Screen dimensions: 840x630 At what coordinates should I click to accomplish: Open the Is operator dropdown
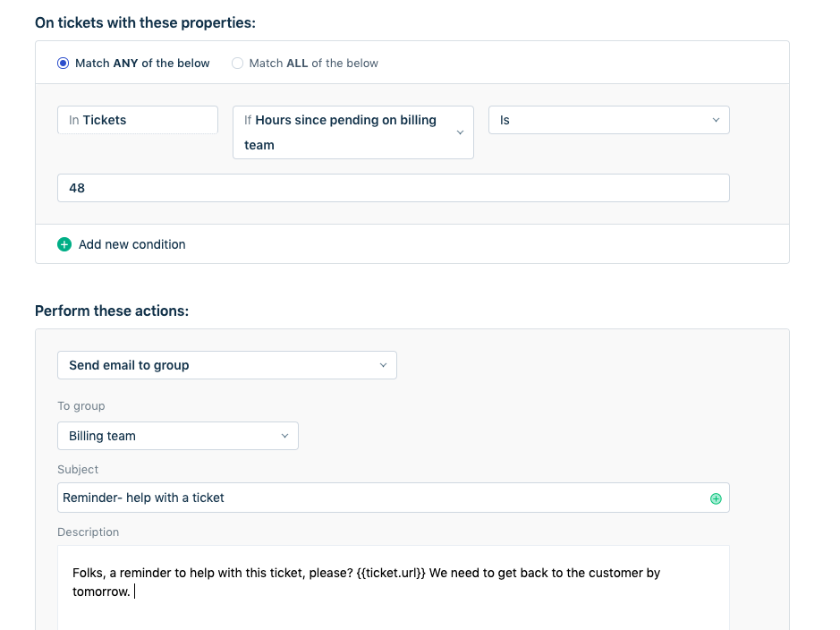click(x=609, y=120)
